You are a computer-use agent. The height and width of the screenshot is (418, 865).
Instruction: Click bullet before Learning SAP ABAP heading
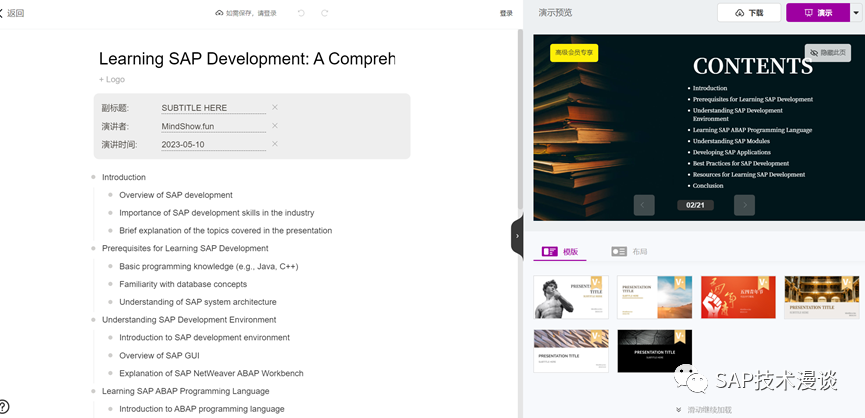tap(93, 390)
